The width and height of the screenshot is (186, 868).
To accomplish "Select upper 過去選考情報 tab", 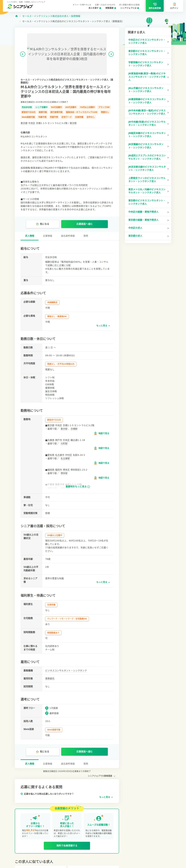I will pyautogui.click(x=68, y=236).
